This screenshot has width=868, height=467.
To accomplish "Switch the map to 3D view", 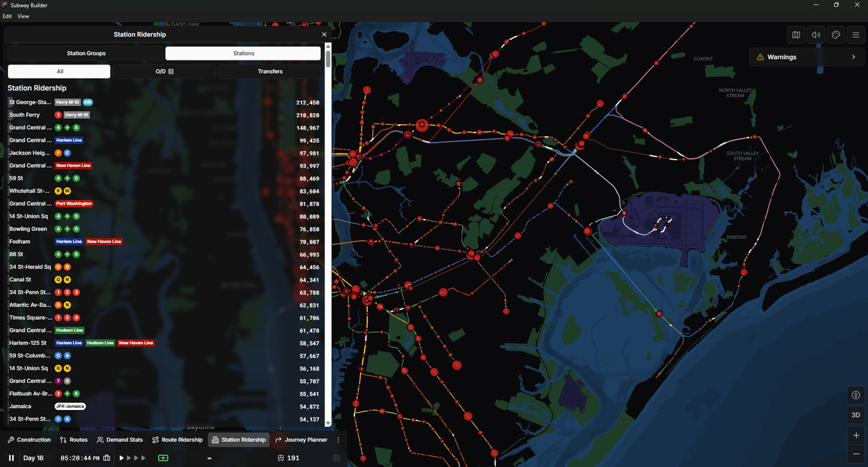I will pos(856,415).
